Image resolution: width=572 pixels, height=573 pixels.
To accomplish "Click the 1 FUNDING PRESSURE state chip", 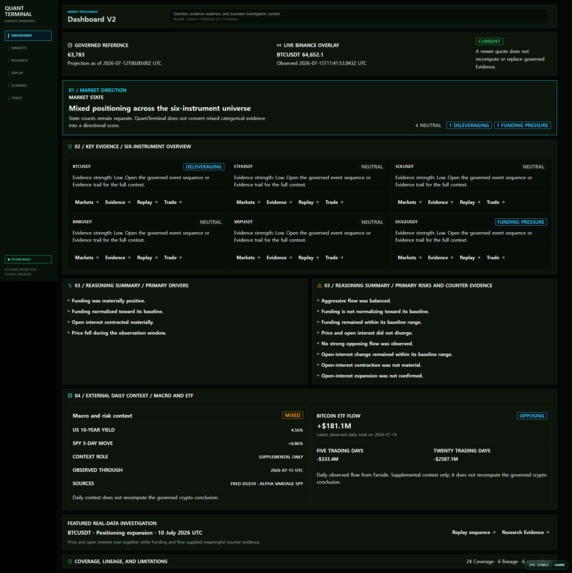I will pyautogui.click(x=523, y=125).
